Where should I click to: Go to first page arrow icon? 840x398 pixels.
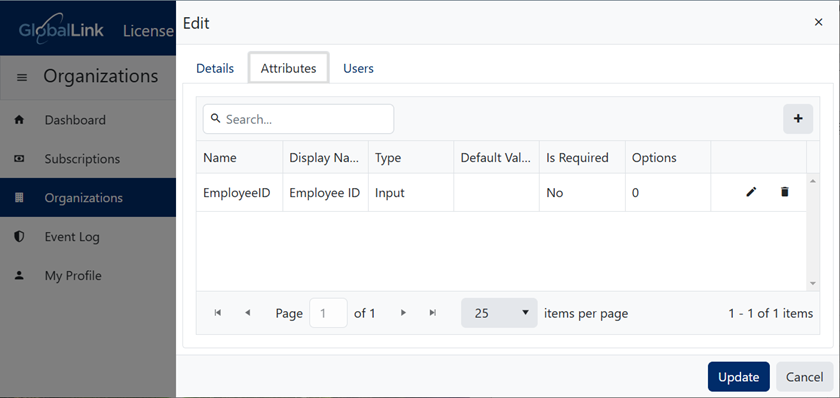(x=218, y=313)
